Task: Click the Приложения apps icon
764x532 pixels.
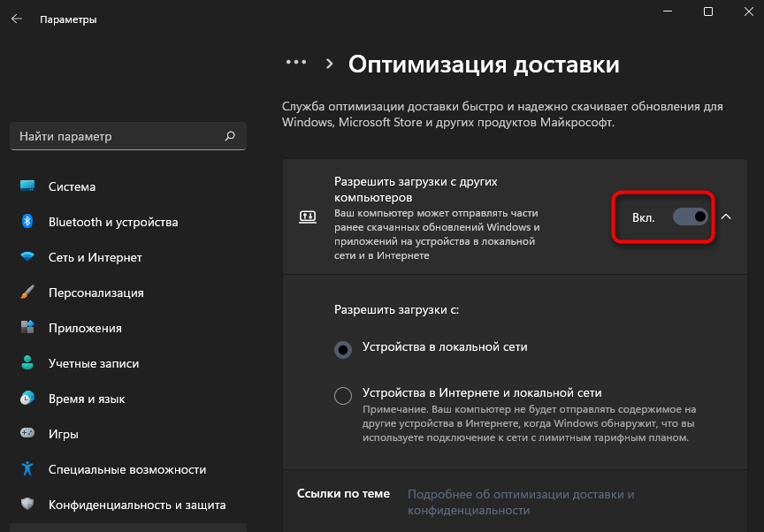Action: point(27,328)
